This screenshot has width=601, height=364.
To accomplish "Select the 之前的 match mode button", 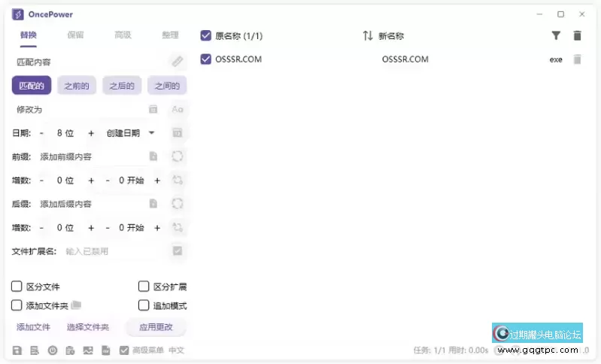I will 76,86.
